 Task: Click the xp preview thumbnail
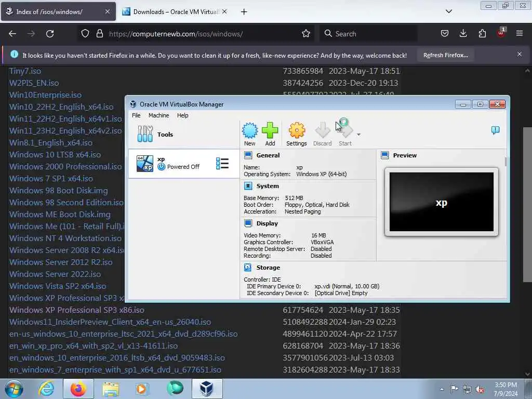tap(442, 202)
